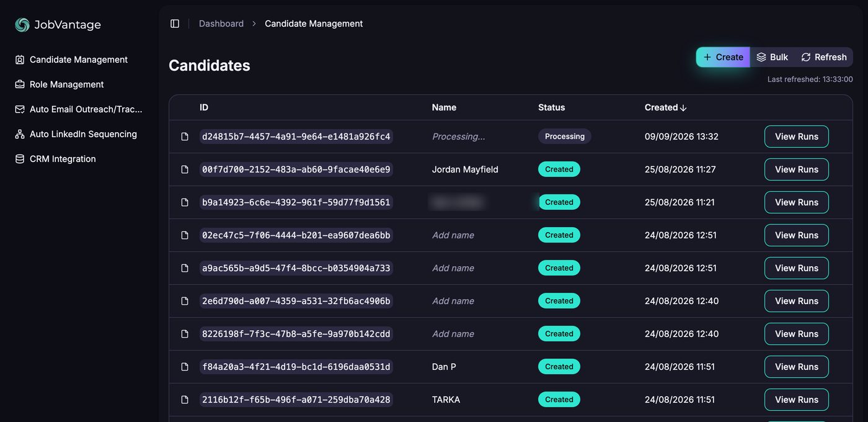Image resolution: width=868 pixels, height=422 pixels.
Task: Click the Dan P name cell
Action: 444,367
